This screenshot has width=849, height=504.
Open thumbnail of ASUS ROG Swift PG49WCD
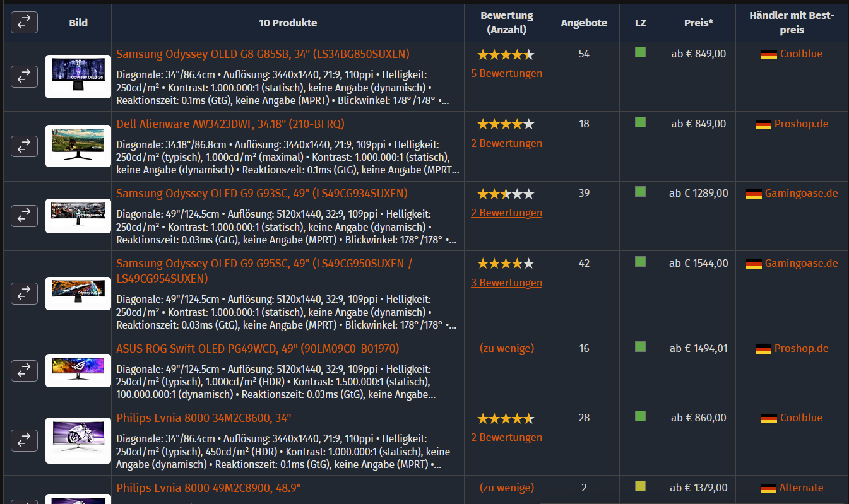coord(78,370)
